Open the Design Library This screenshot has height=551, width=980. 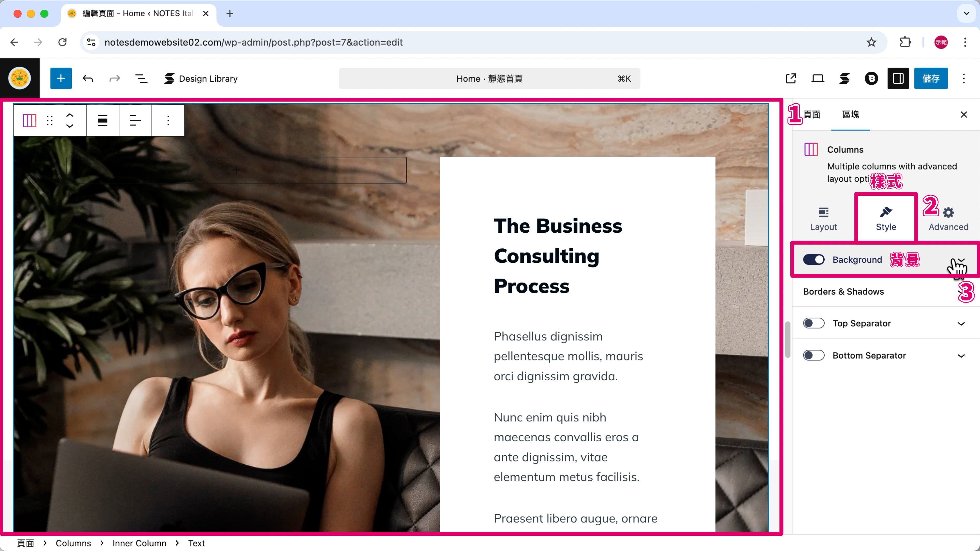coord(201,78)
